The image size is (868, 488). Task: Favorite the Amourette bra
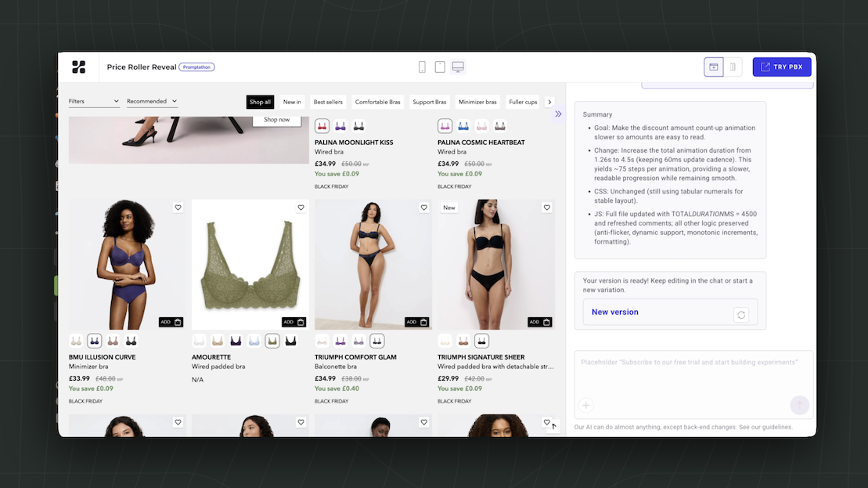click(x=301, y=208)
